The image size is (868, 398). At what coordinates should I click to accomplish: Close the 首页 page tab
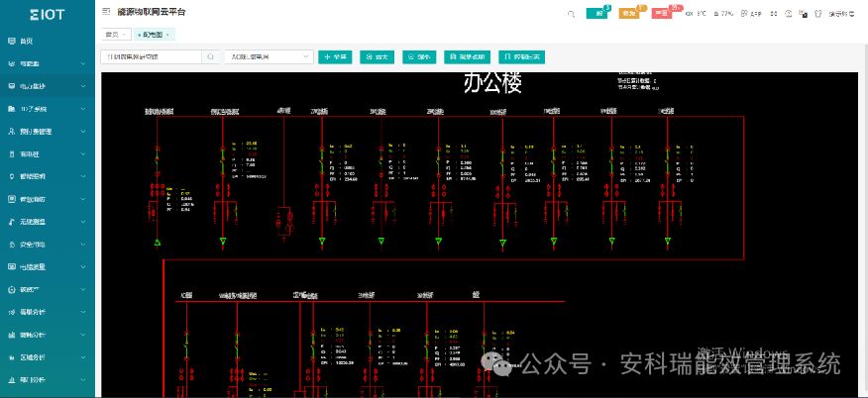[x=124, y=35]
